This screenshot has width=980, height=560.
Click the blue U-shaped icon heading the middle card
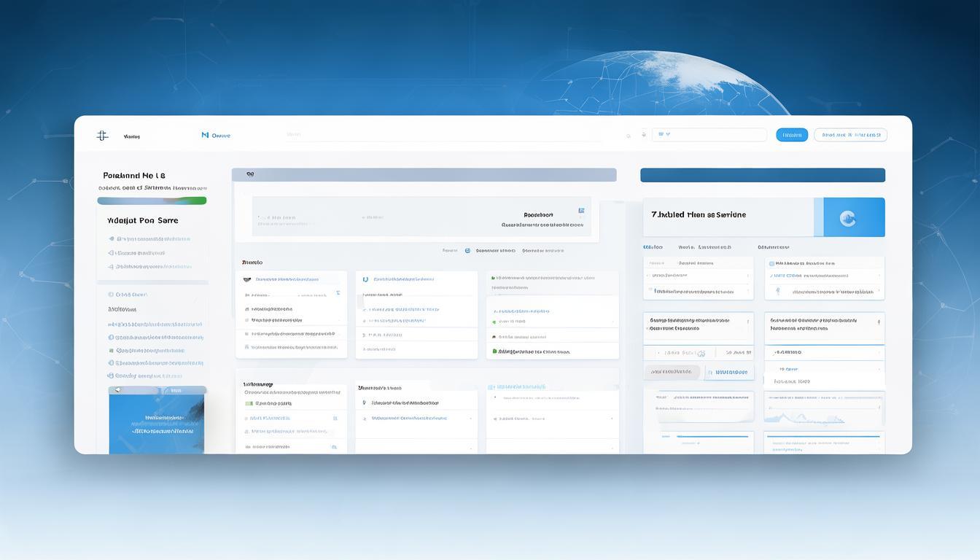364,279
